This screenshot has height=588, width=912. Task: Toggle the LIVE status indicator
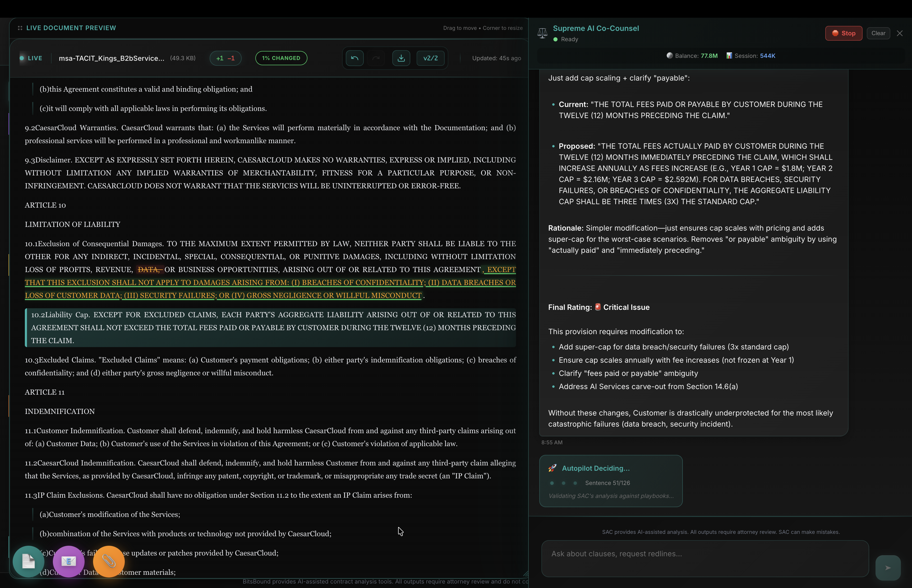pyautogui.click(x=31, y=58)
